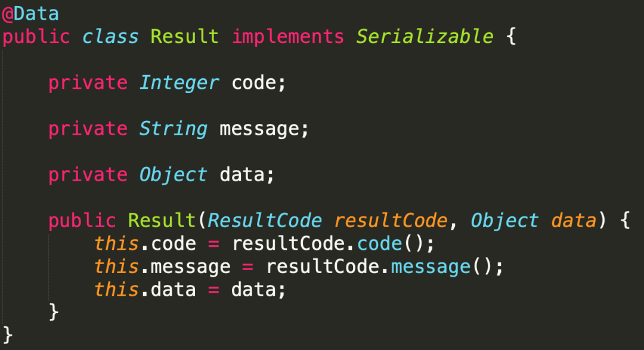644x350 pixels.
Task: Click the Result constructor name
Action: pos(162,221)
